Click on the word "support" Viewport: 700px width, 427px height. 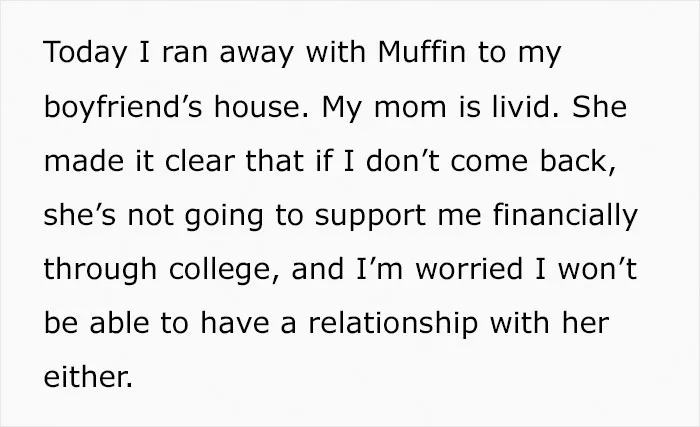tap(370, 217)
